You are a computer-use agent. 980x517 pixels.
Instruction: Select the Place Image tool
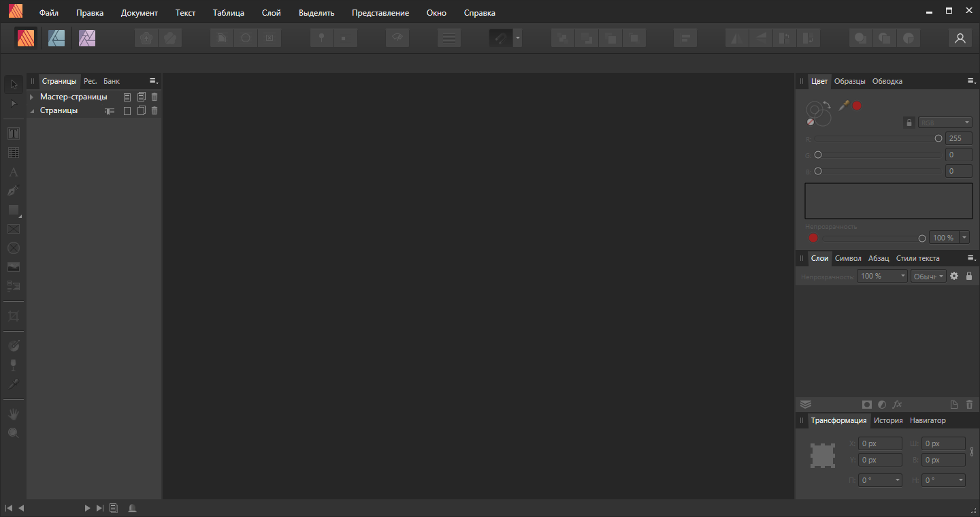(14, 267)
